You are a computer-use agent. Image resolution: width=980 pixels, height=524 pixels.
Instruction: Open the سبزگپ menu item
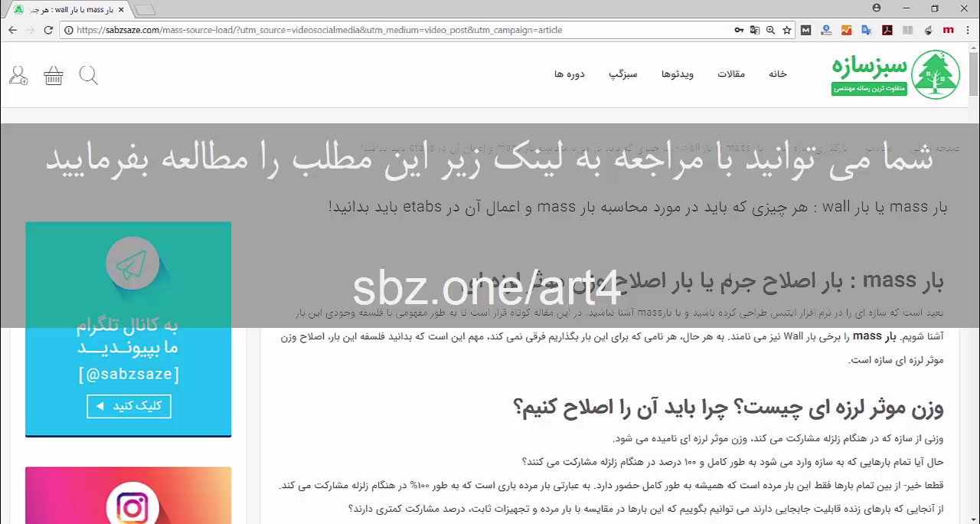(623, 74)
